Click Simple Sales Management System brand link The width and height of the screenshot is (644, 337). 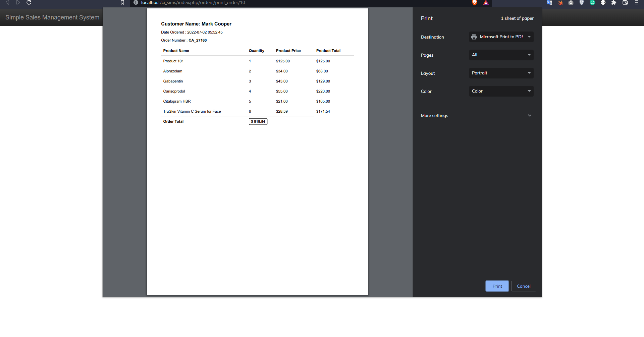click(52, 17)
